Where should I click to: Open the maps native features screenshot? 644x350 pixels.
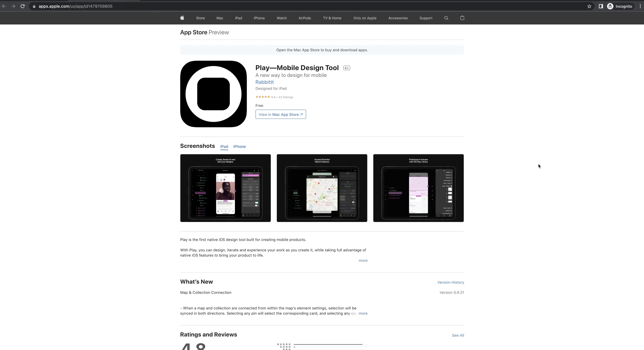322,188
